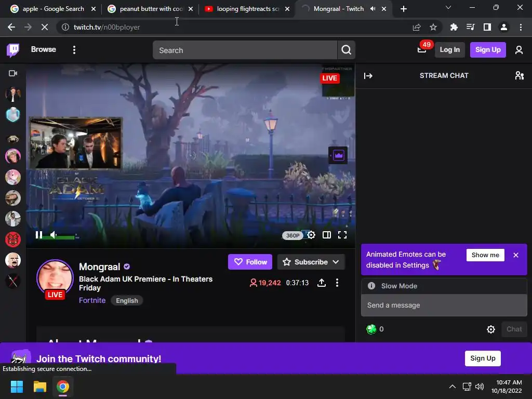The width and height of the screenshot is (532, 399).
Task: Click the Mongraal channel name
Action: click(x=99, y=267)
